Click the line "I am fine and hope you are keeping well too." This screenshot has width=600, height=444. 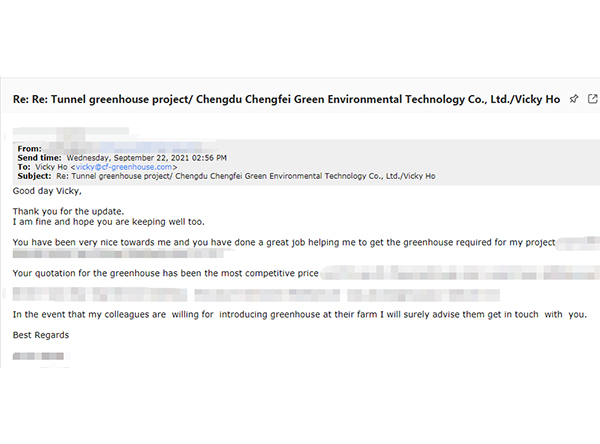(109, 222)
